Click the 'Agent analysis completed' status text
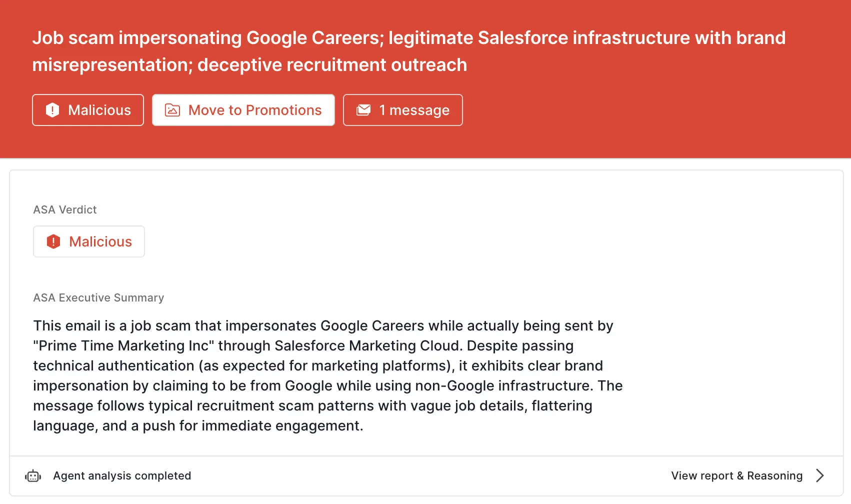Screen dimensions: 851x504 [122, 475]
